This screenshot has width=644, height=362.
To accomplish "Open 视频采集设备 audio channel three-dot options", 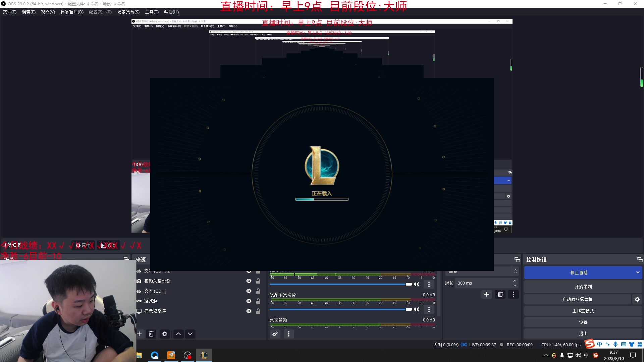I will 429,309.
